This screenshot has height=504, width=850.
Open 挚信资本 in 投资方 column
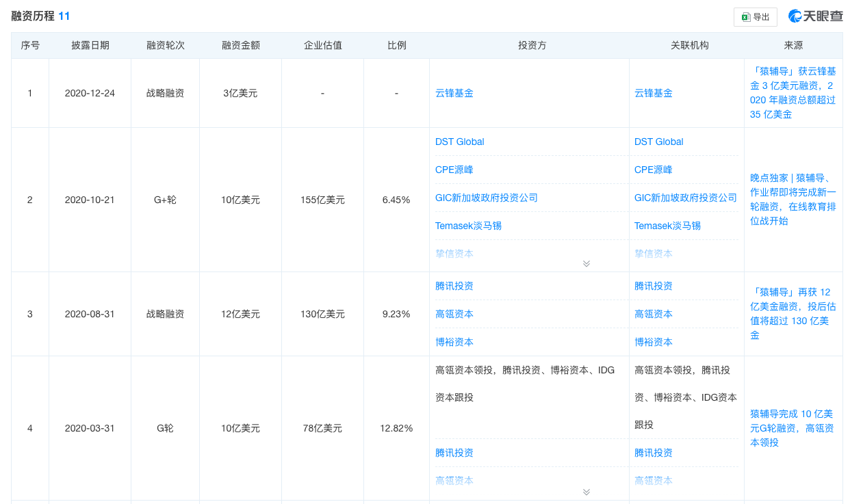point(454,254)
